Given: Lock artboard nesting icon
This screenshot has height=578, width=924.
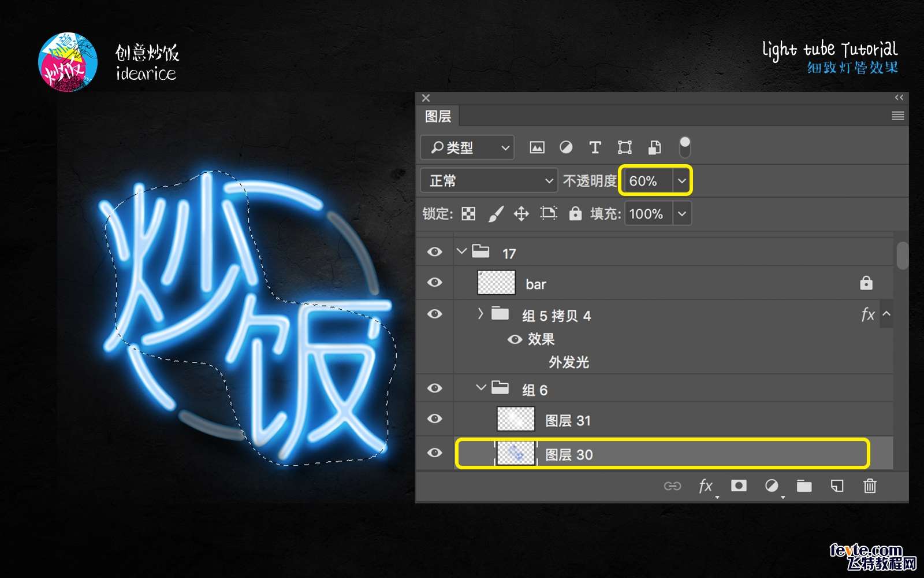Looking at the screenshot, I should point(549,213).
